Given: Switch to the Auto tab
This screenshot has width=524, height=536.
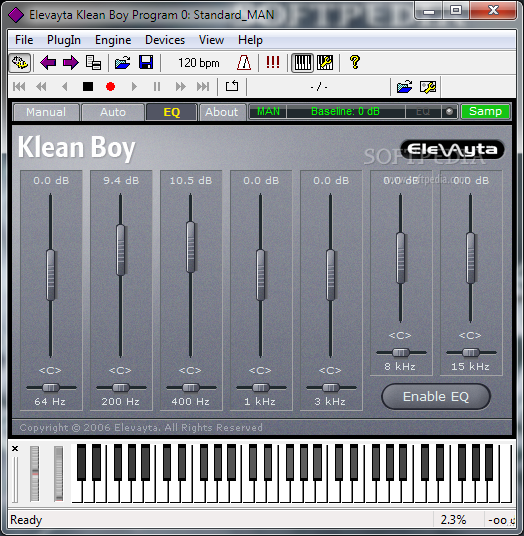Looking at the screenshot, I should click(x=113, y=112).
